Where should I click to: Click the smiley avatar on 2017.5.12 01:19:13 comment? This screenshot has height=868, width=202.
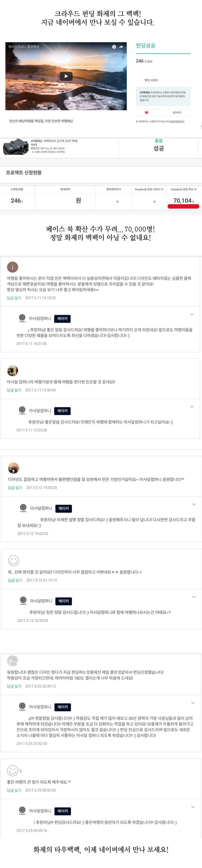click(13, 561)
